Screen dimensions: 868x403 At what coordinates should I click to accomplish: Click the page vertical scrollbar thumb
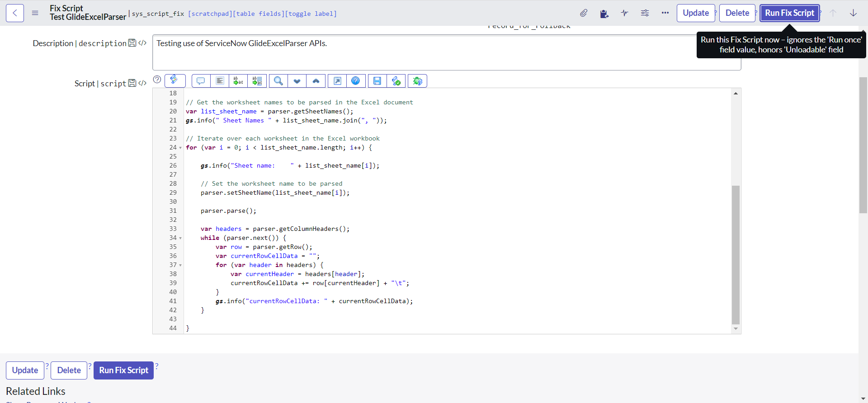tap(863, 145)
